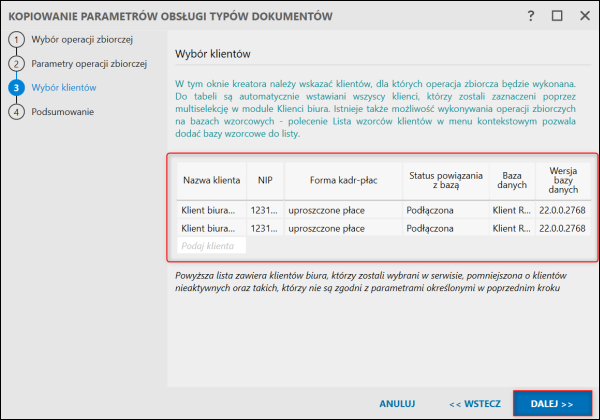Click Baza danych column header
The image size is (600, 420).
point(512,181)
